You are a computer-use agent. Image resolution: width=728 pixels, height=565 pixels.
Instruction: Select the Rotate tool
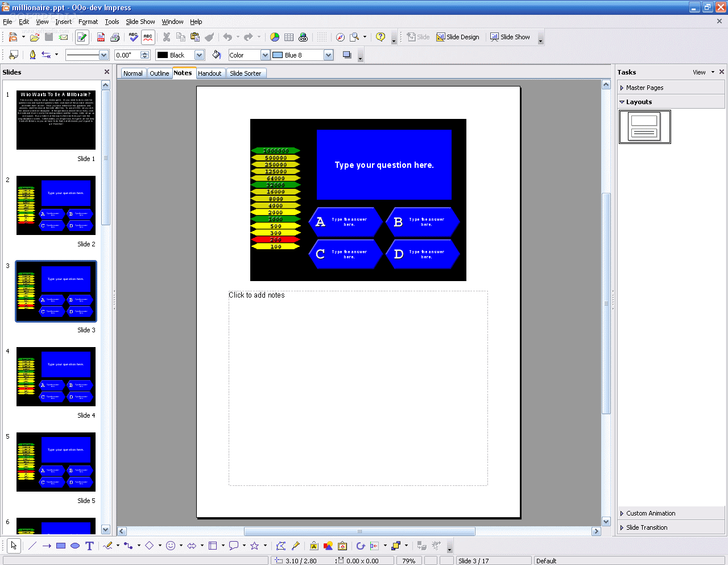361,546
